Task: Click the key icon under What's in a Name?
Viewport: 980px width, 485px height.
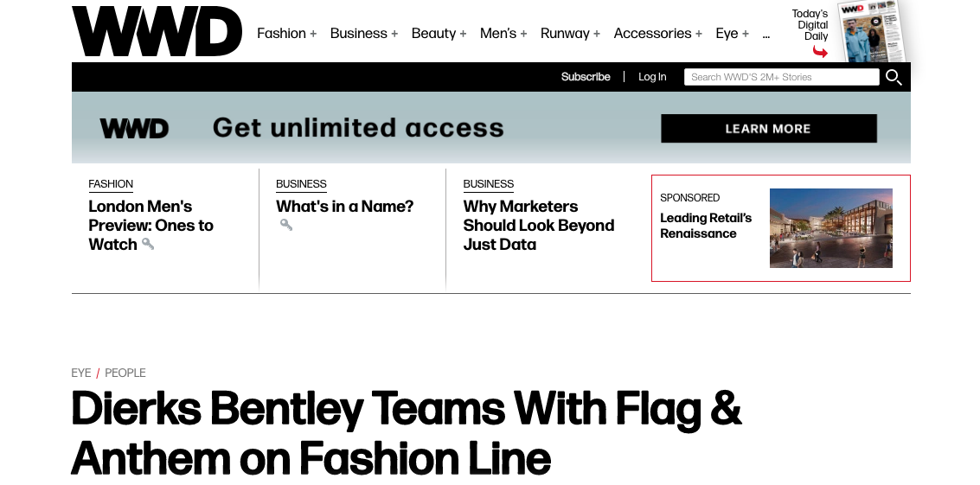Action: (285, 225)
